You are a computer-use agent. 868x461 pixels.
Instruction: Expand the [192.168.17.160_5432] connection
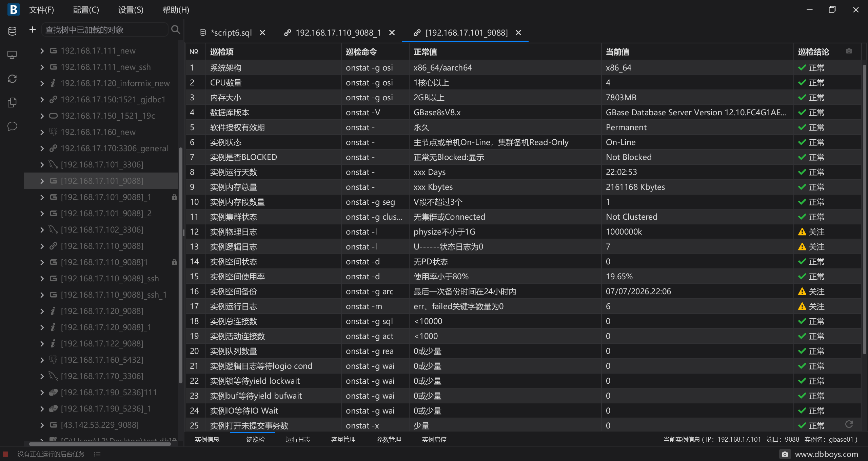(x=42, y=360)
